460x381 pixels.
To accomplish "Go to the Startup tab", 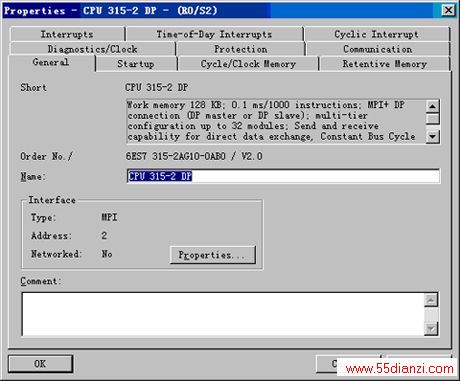I will pyautogui.click(x=136, y=64).
